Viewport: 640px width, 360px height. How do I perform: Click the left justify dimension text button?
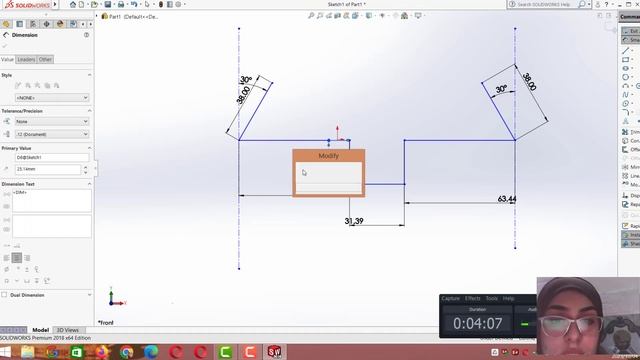[x=7, y=258]
